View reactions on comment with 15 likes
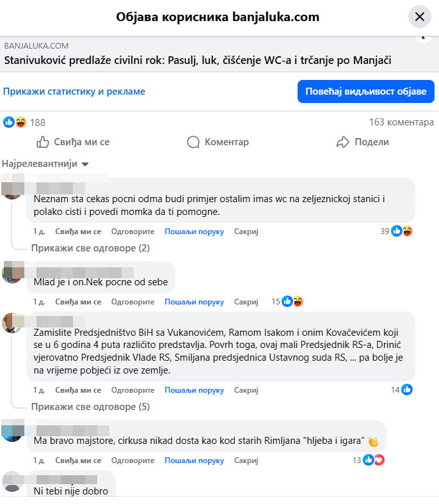 292,301
